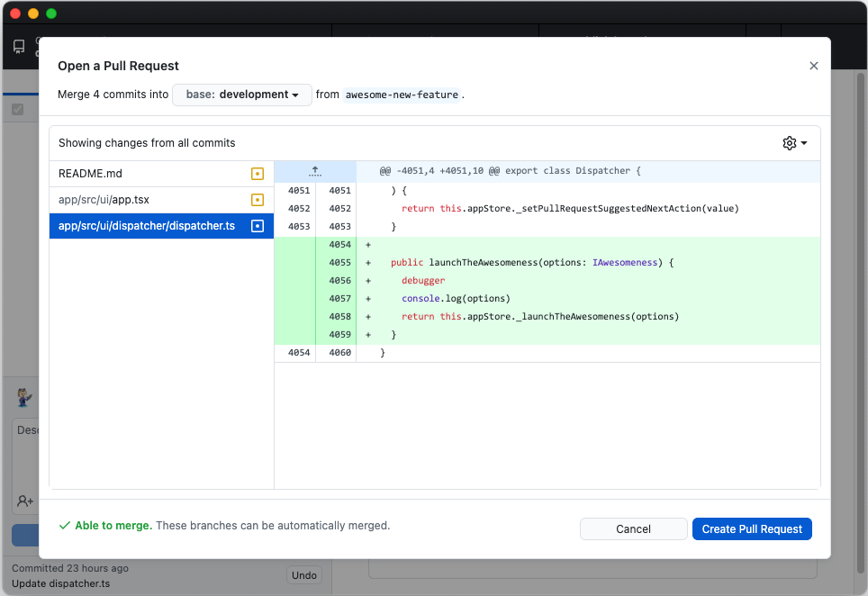
Task: Toggle the select-all checkbox in the changes list
Action: coord(19,108)
